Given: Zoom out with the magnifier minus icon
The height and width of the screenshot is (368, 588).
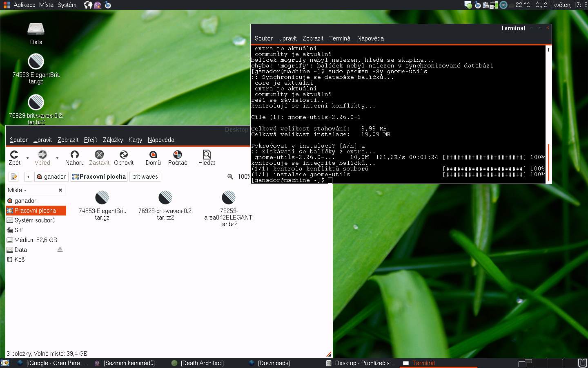Looking at the screenshot, I should (230, 177).
